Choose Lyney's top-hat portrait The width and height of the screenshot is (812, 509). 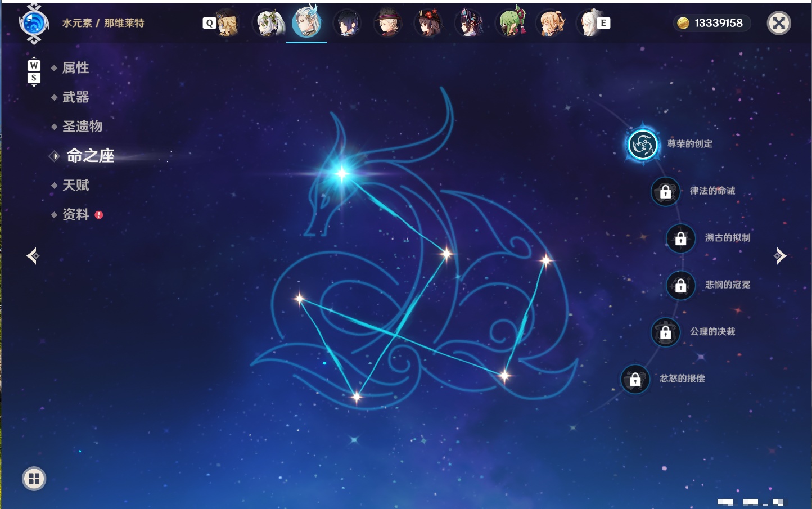(388, 23)
